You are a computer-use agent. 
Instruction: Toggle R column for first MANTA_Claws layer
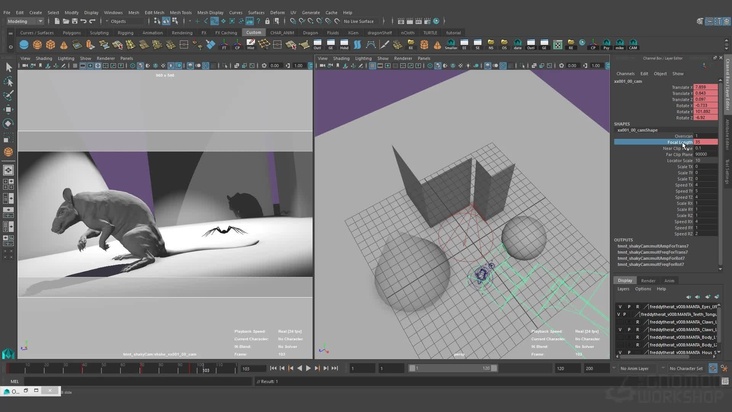pyautogui.click(x=637, y=322)
